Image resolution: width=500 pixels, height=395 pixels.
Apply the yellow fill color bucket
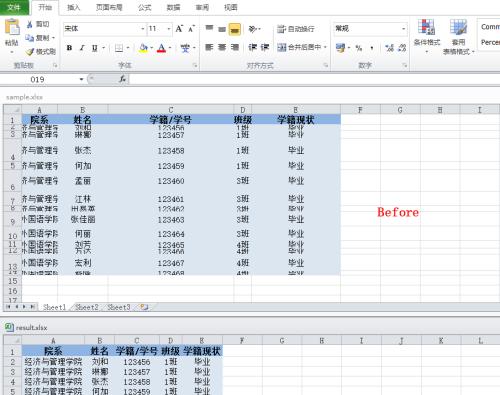[144, 48]
